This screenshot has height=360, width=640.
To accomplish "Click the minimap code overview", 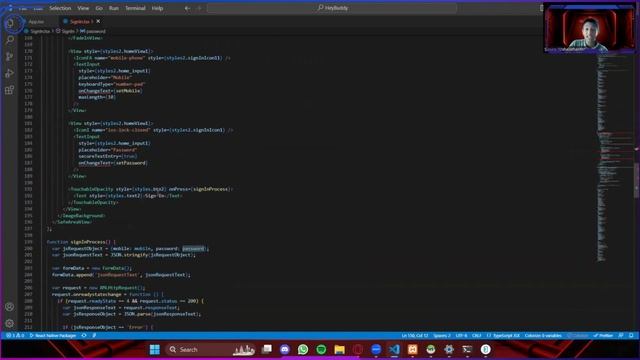I will 614,157.
